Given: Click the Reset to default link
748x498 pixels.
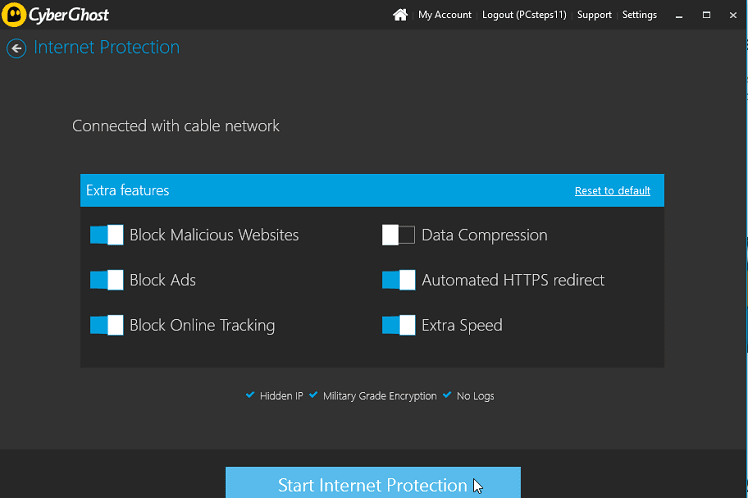Looking at the screenshot, I should (613, 191).
